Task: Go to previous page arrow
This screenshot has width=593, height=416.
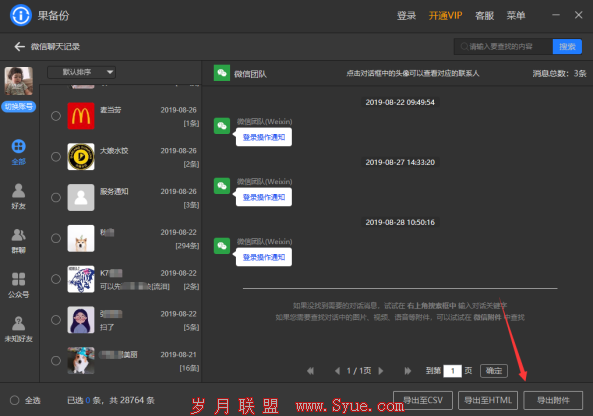Action: (x=337, y=371)
